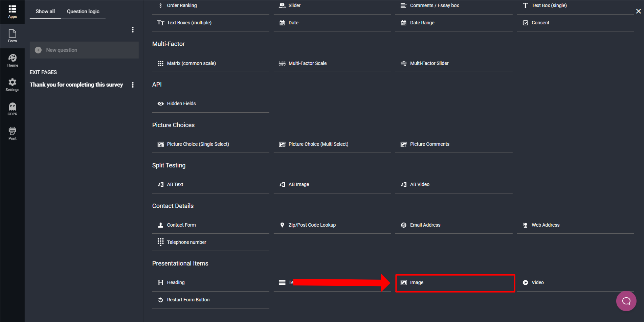Click the Consent checkbox icon
Image resolution: width=644 pixels, height=322 pixels.
click(525, 23)
